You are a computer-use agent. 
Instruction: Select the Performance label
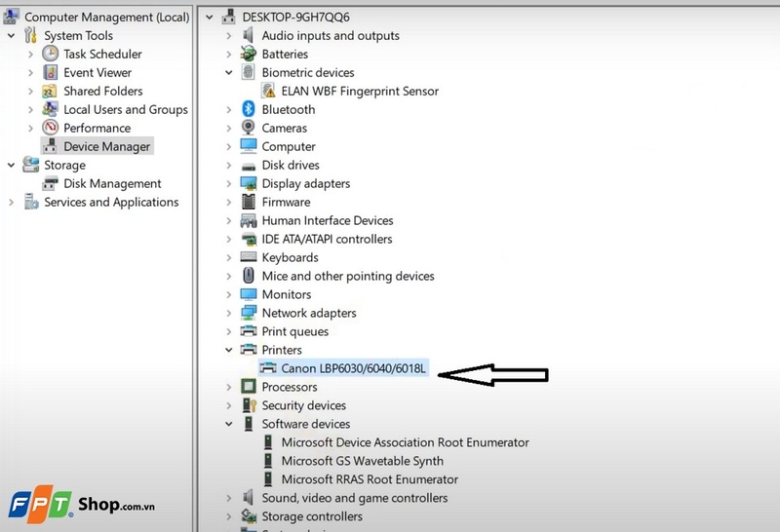tap(97, 128)
